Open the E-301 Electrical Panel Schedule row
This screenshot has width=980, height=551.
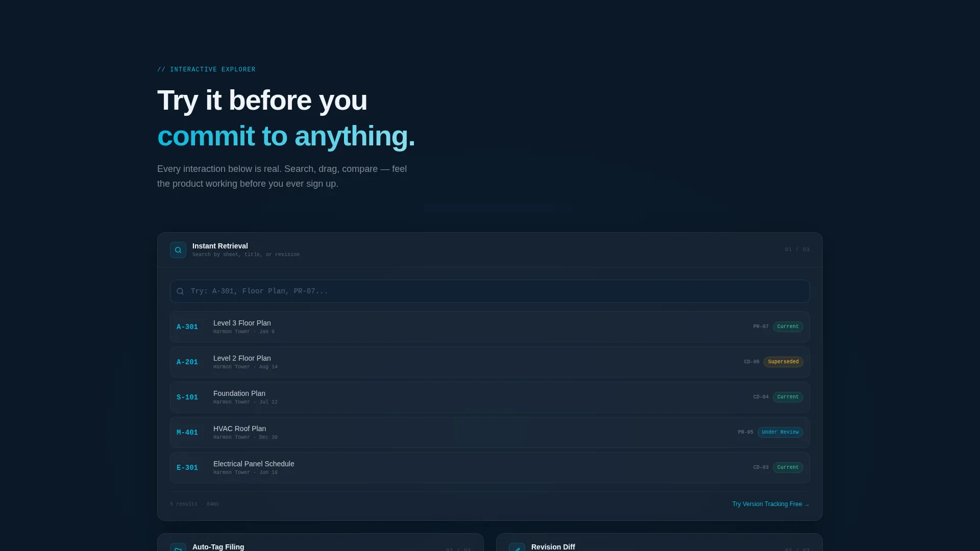(x=490, y=468)
